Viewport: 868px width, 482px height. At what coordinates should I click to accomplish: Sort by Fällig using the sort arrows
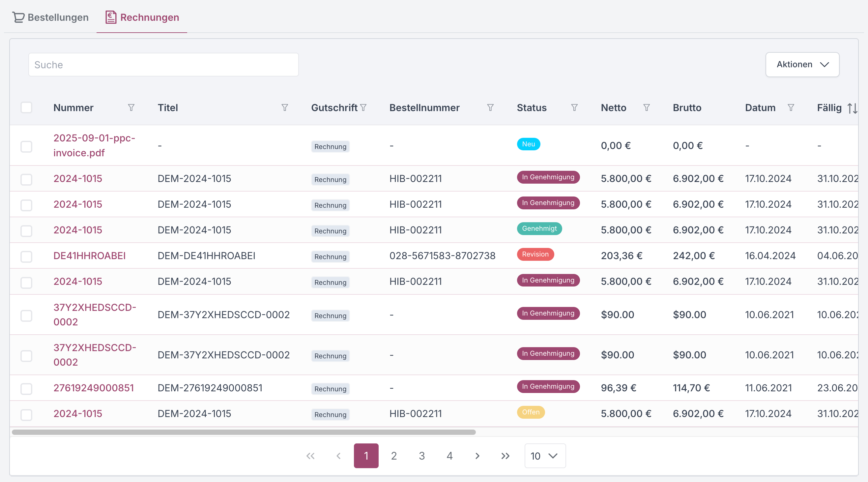[852, 108]
